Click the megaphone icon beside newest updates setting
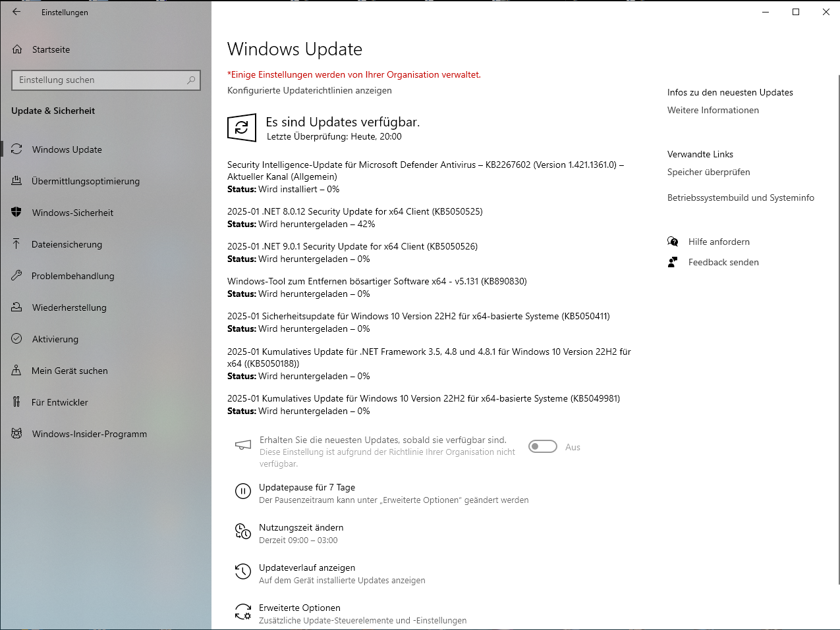 [243, 446]
